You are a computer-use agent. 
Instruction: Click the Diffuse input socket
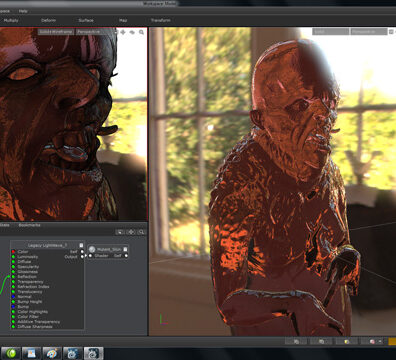[13, 262]
